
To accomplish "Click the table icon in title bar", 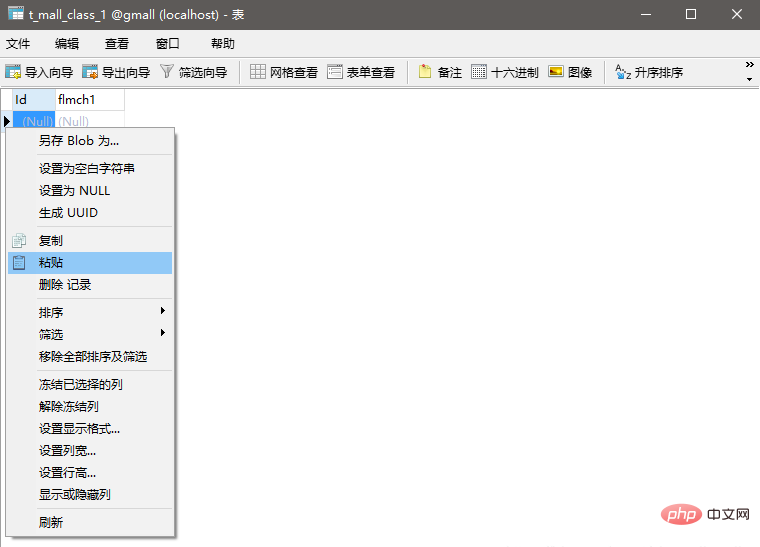I will (16, 13).
